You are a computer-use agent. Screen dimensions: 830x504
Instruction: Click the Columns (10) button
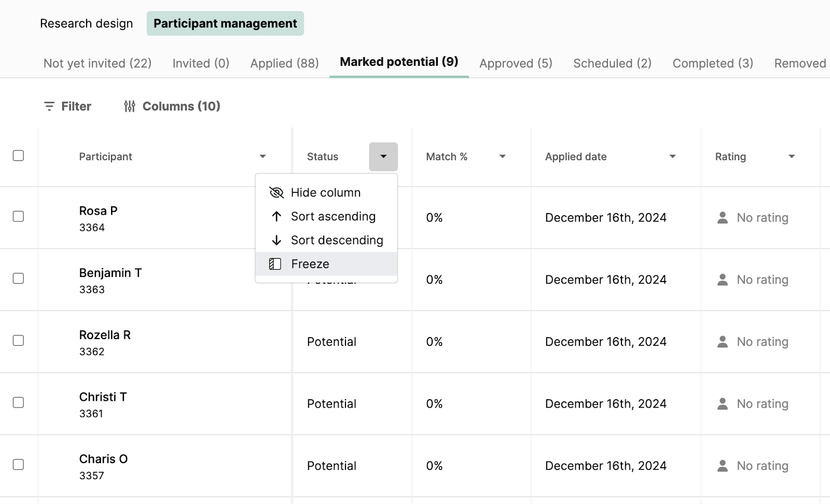tap(172, 106)
